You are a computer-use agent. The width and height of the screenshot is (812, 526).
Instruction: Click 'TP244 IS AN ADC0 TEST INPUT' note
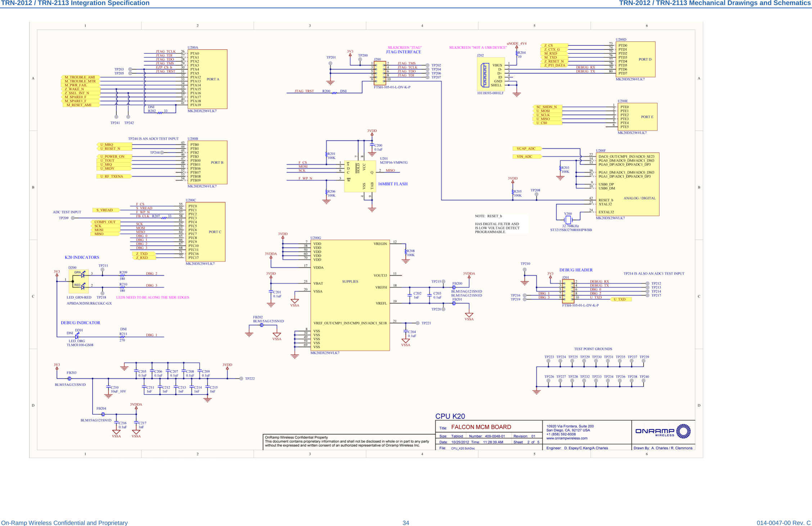(153, 139)
